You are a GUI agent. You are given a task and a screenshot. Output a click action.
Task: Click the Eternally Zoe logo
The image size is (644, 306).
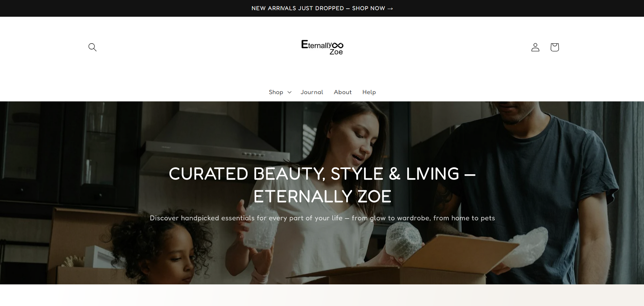tap(322, 47)
